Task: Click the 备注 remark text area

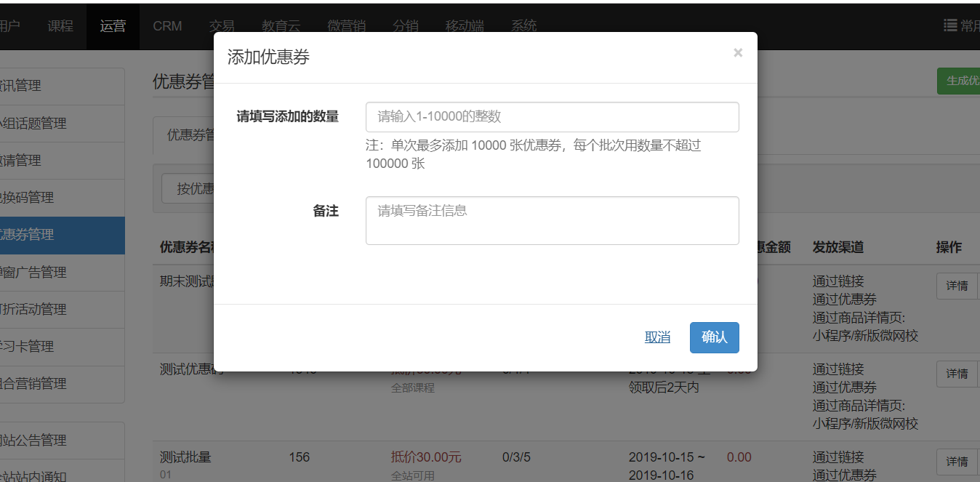Action: [x=552, y=220]
